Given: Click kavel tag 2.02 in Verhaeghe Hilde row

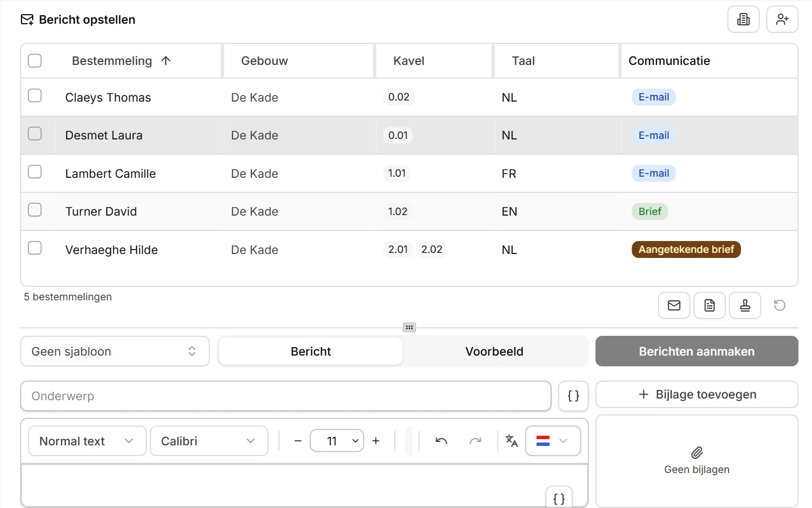Looking at the screenshot, I should [432, 249].
